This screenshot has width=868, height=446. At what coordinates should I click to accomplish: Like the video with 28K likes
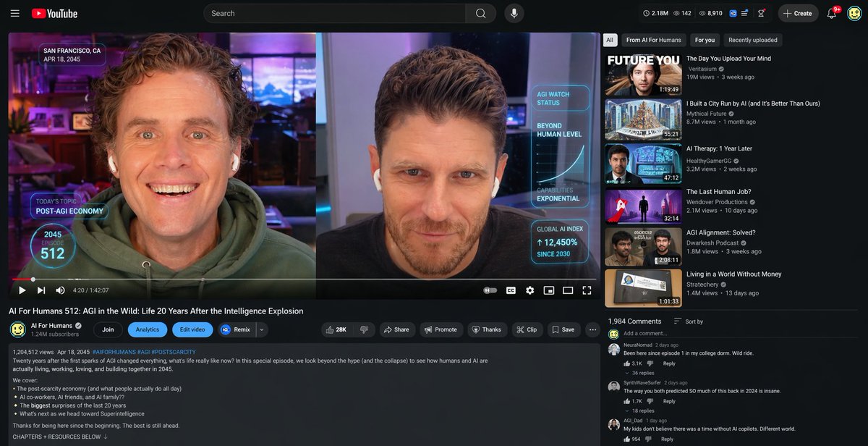coord(336,329)
